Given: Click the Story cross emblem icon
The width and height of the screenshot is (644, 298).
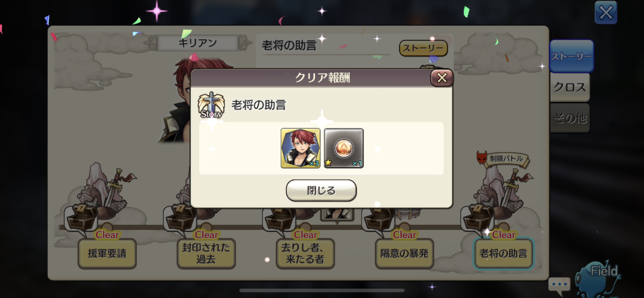Looking at the screenshot, I should (x=211, y=105).
